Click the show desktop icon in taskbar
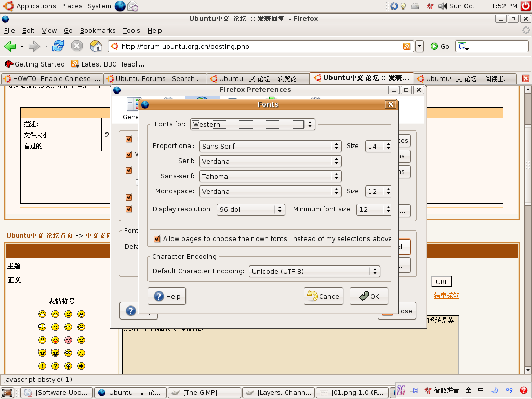This screenshot has width=532, height=399. click(x=7, y=393)
